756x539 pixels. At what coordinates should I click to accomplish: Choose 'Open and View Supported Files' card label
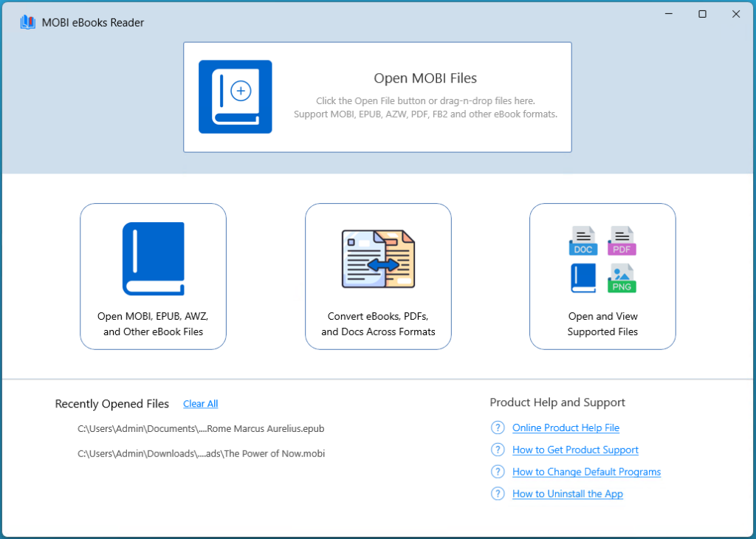pyautogui.click(x=602, y=324)
